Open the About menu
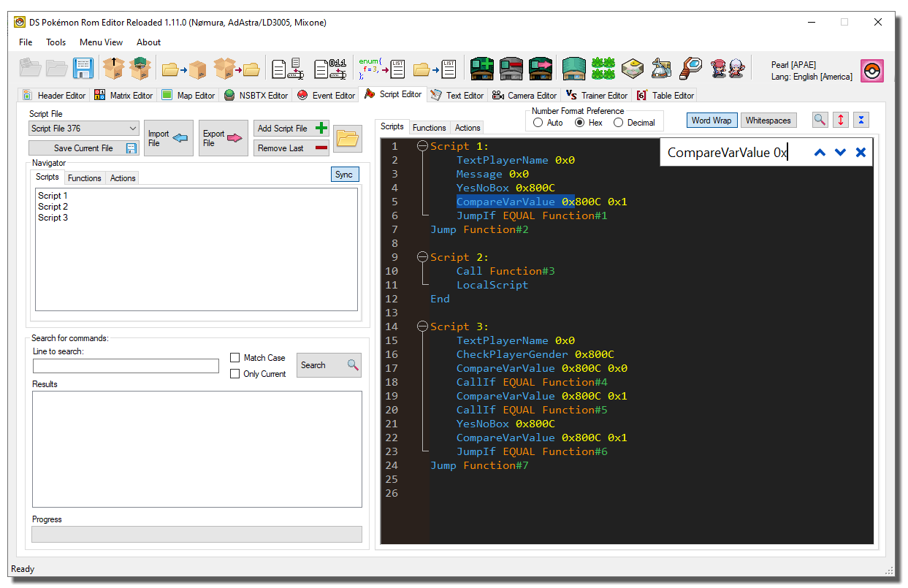 pos(149,42)
